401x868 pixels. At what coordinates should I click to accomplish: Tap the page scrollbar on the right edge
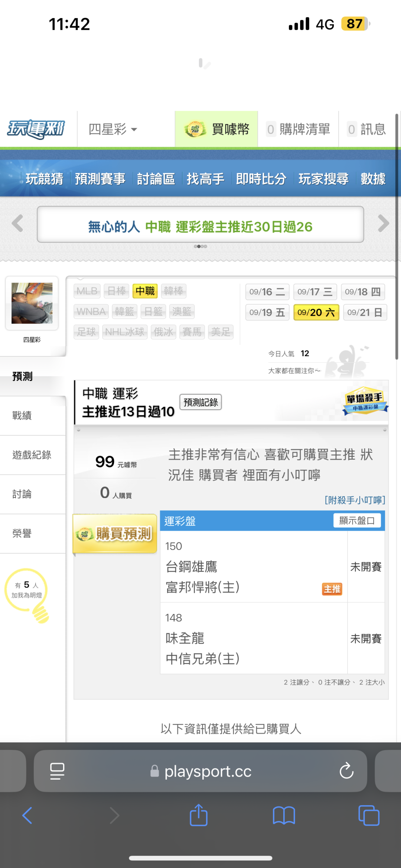click(x=397, y=237)
